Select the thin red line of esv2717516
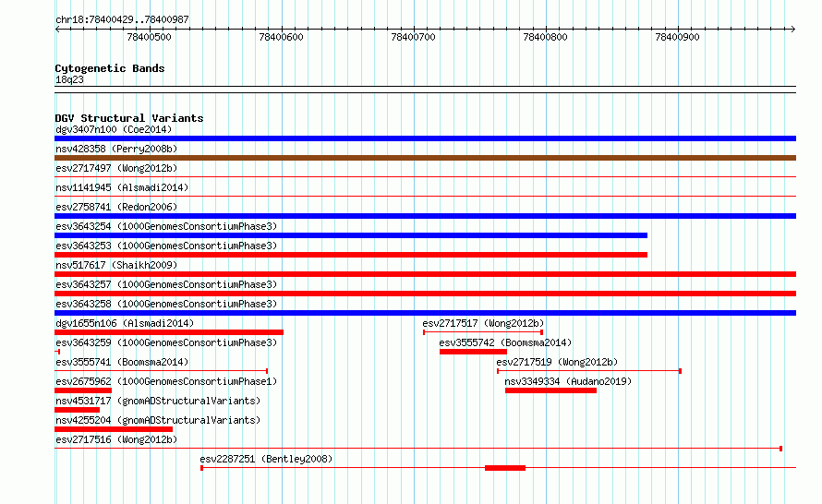The width and height of the screenshot is (822, 504). click(x=418, y=449)
